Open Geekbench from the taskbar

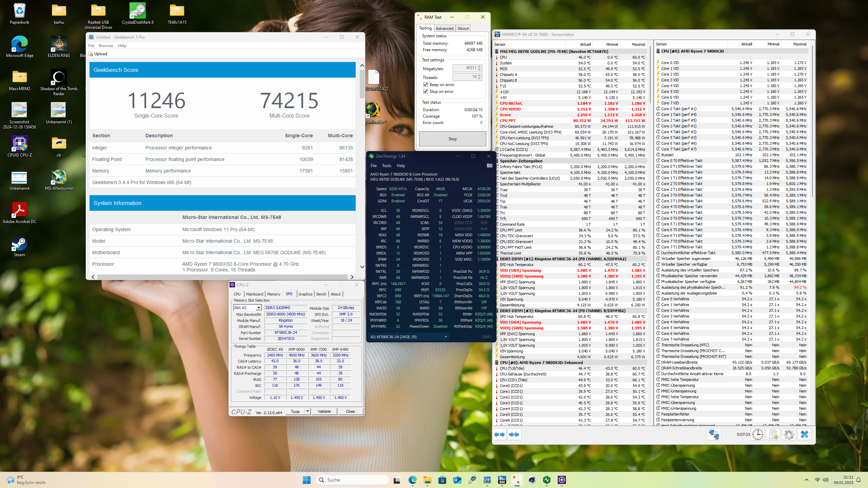click(x=487, y=480)
